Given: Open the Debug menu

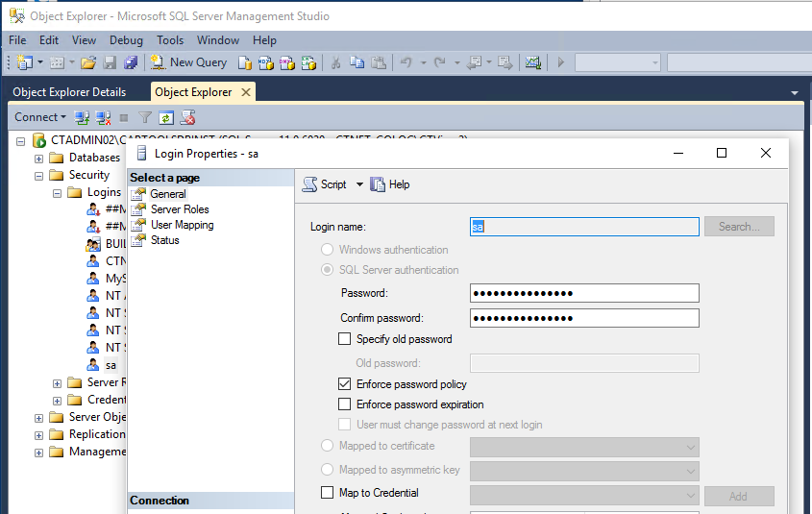Looking at the screenshot, I should point(126,40).
